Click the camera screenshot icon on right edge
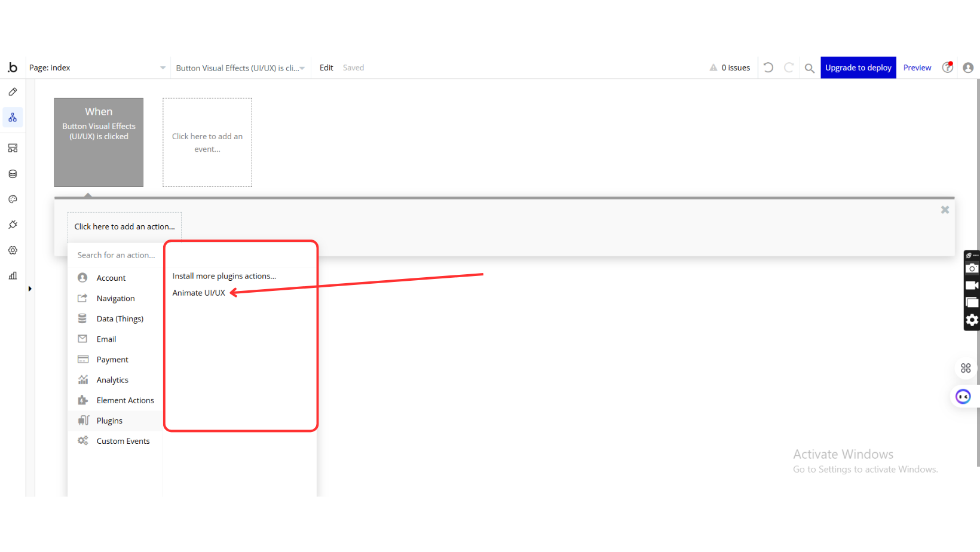Screen dimensions: 980x552 coord(972,268)
